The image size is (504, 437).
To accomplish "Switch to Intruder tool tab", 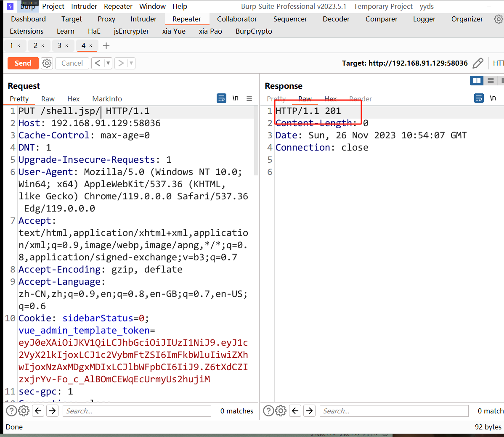I will click(x=143, y=19).
